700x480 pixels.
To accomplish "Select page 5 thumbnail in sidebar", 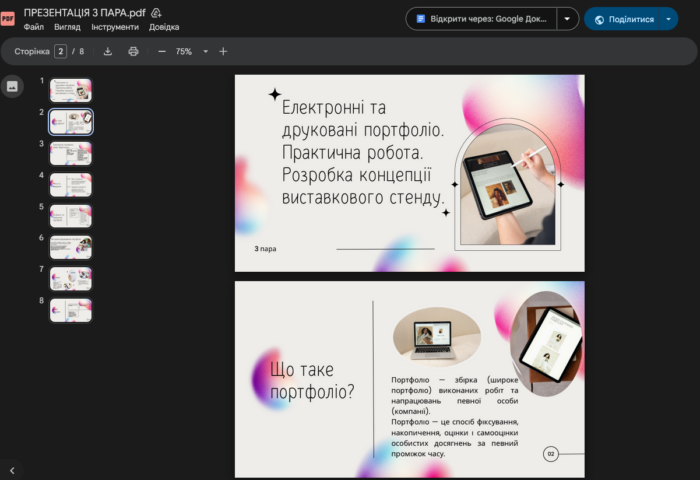I will [x=71, y=216].
